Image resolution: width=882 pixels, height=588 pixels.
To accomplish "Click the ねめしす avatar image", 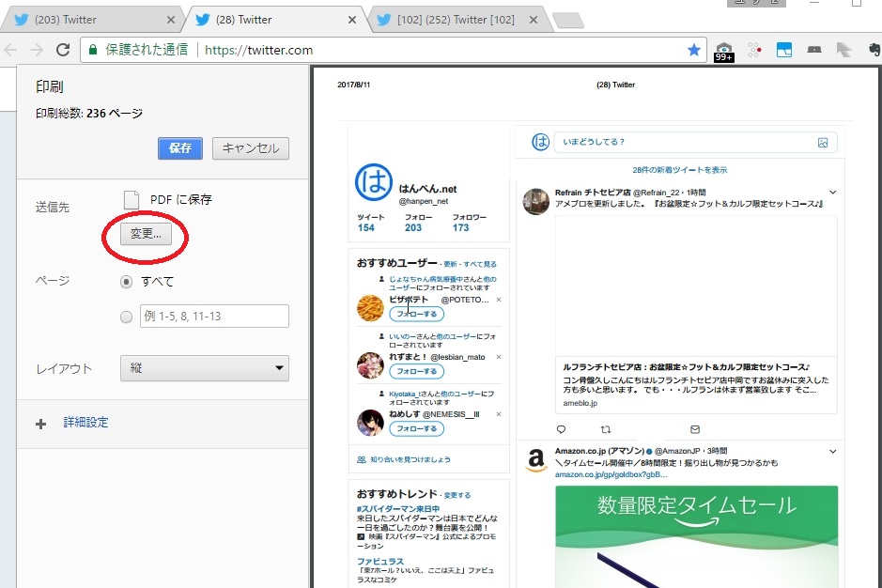I will (370, 423).
